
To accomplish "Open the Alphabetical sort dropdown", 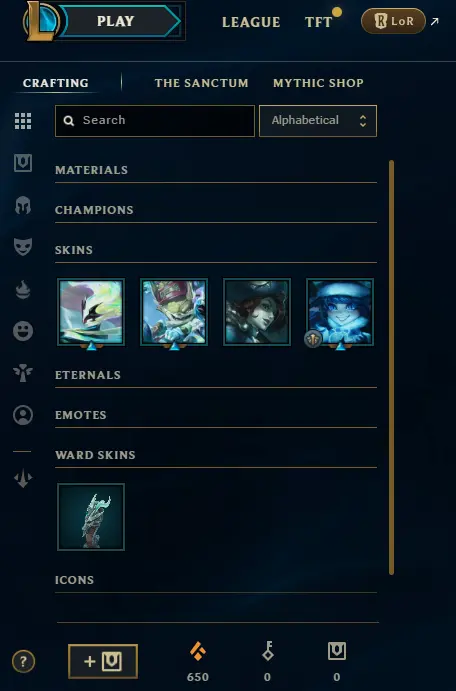I will click(318, 121).
